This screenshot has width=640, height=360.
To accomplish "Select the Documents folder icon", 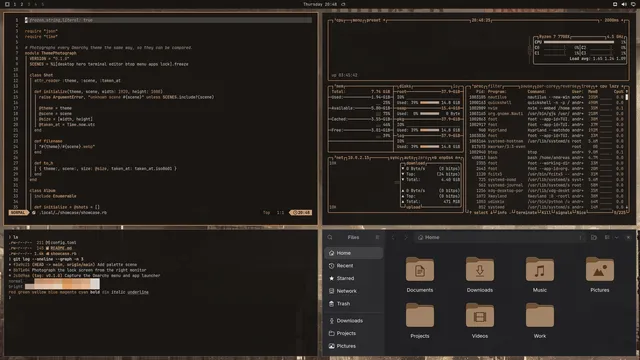I will (x=420, y=269).
